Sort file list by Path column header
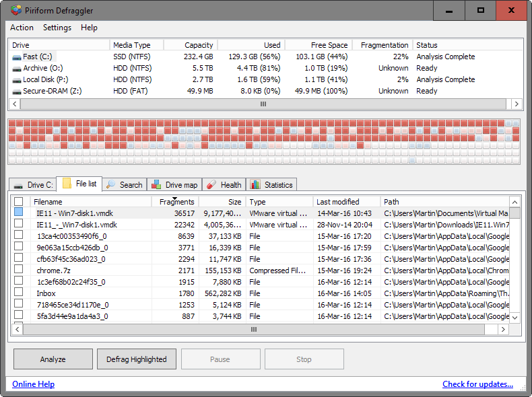This screenshot has height=397, width=532. tap(445, 202)
